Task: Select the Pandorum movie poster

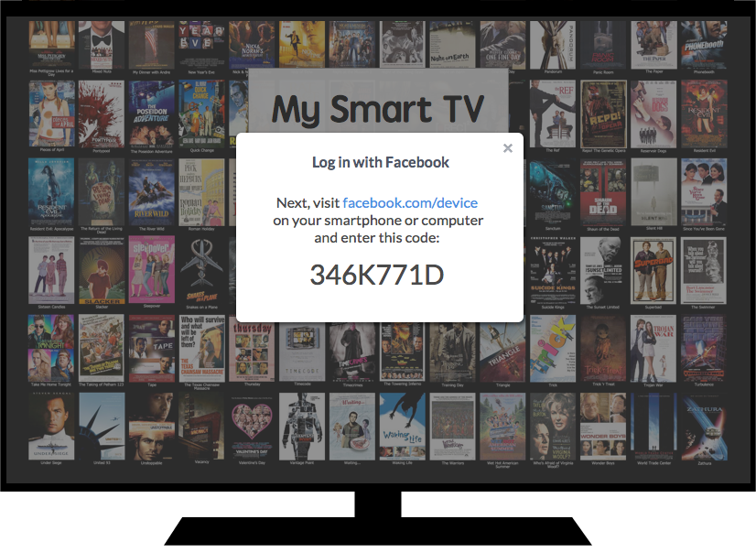Action: pyautogui.click(x=553, y=44)
